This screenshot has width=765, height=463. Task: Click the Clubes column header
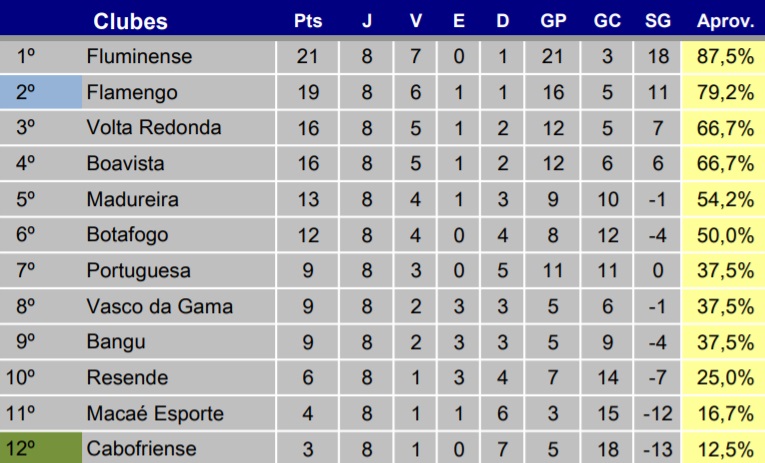130,21
